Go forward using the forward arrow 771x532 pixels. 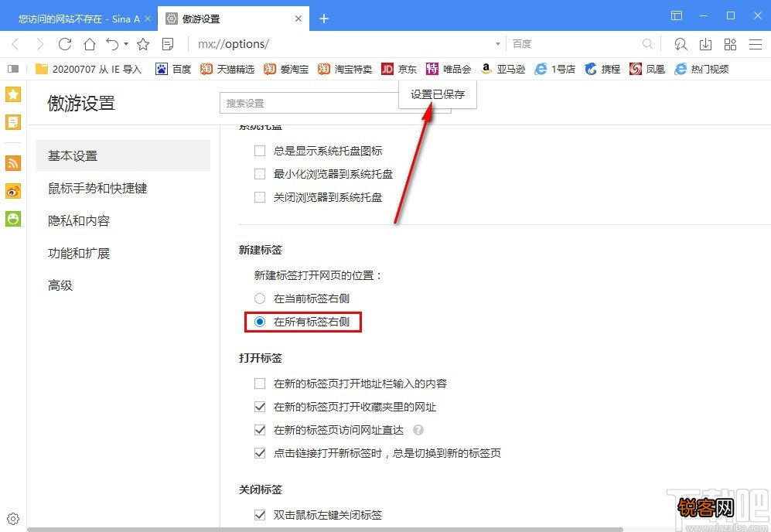tap(40, 44)
